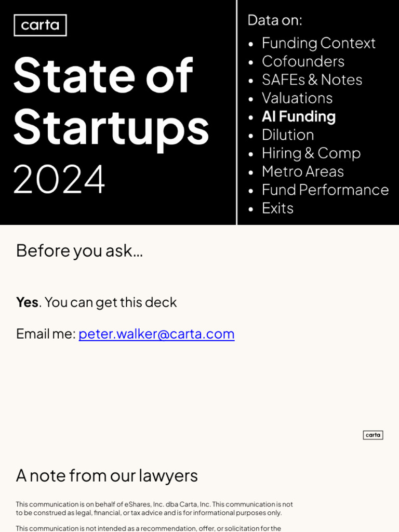Viewport: 399px width, 532px height.
Task: Click the Dilution list entry
Action: tap(287, 135)
